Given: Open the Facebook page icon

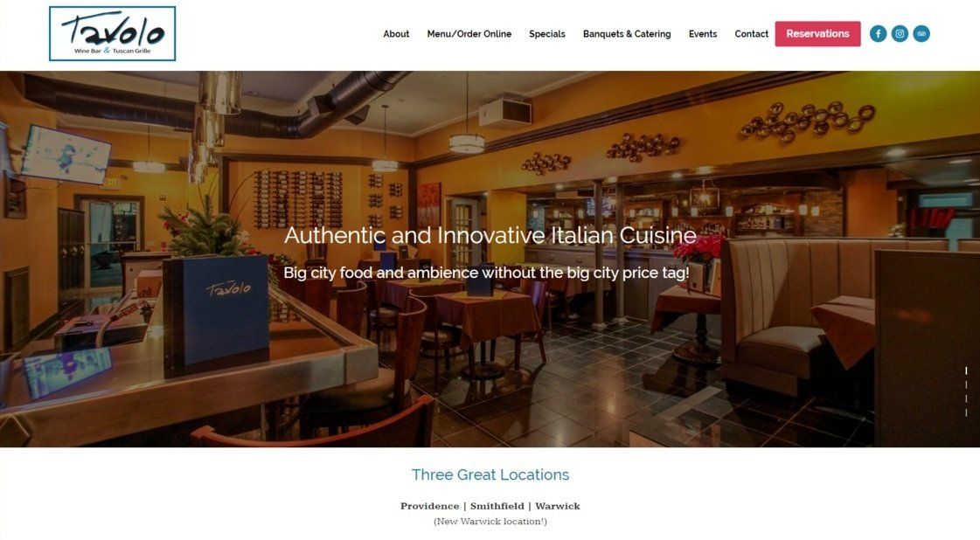Looking at the screenshot, I should point(878,34).
